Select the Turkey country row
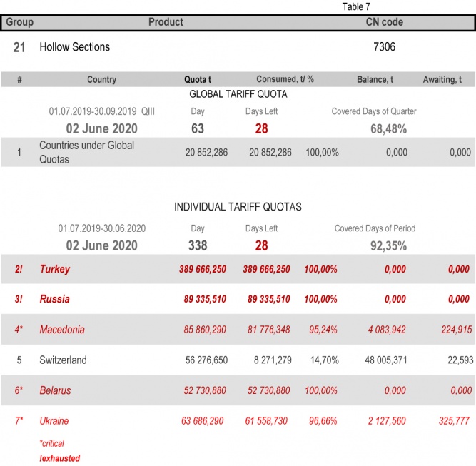476x466 pixels. click(55, 269)
